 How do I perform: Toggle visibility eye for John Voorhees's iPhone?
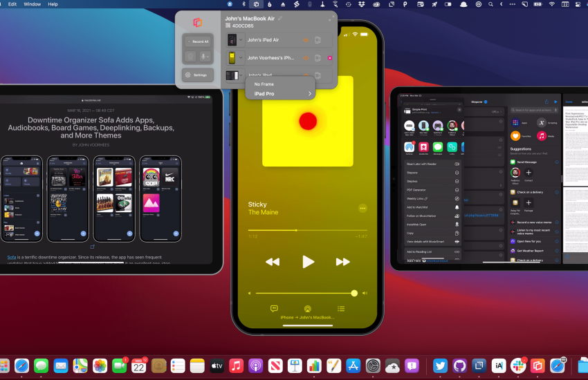coord(306,58)
